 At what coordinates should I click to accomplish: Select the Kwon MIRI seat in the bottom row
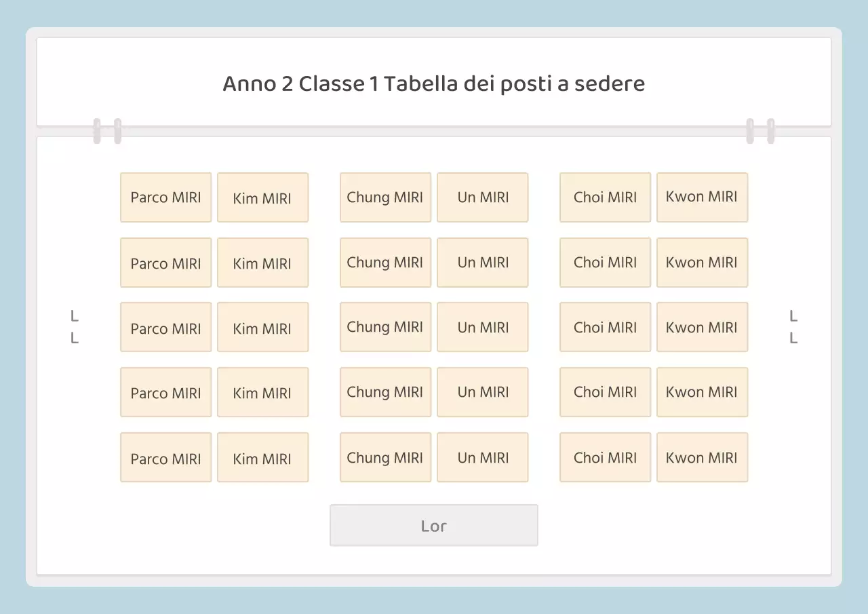point(702,457)
